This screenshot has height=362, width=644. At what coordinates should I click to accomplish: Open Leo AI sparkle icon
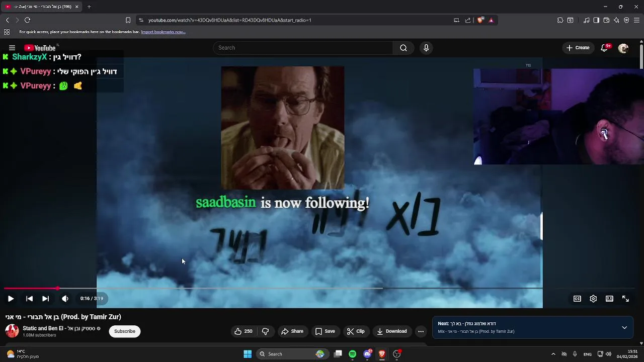(x=616, y=20)
